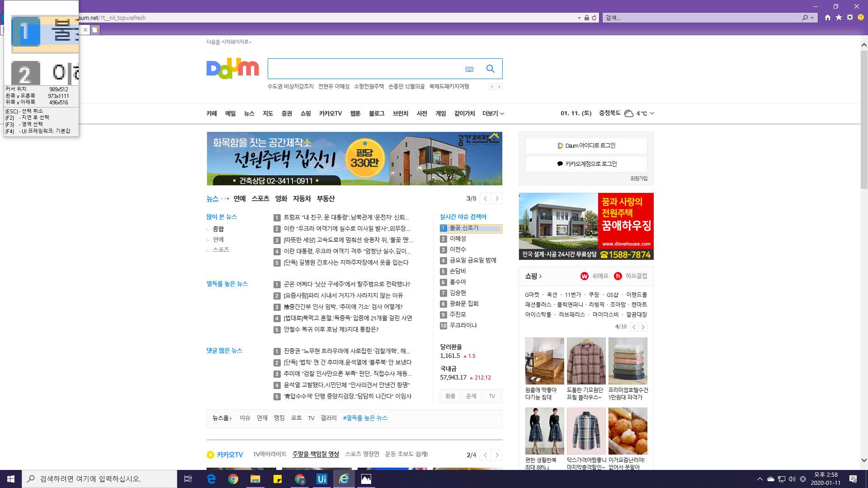Screen dimensions: 868x488
Task: Open File Explorer from the taskbar
Action: coord(255,479)
